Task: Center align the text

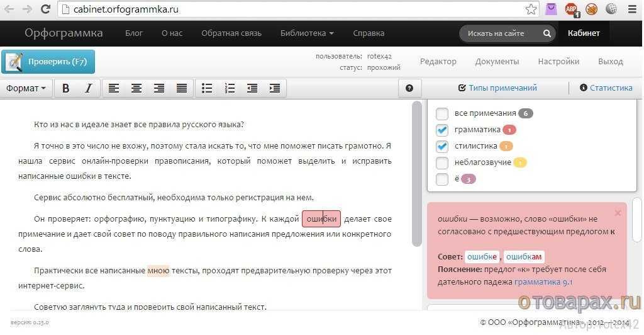Action: [136, 88]
